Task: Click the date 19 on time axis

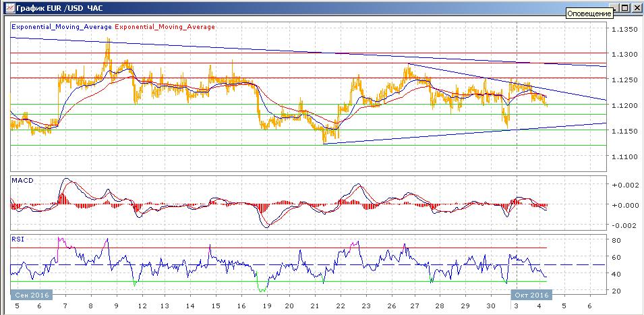Action: coord(267,306)
